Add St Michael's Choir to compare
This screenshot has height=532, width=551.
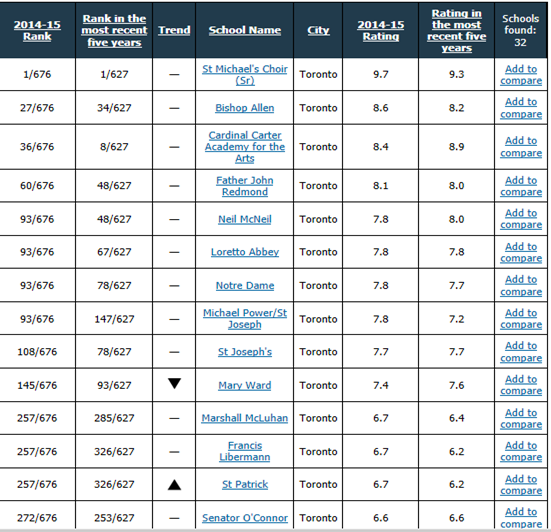tap(521, 74)
